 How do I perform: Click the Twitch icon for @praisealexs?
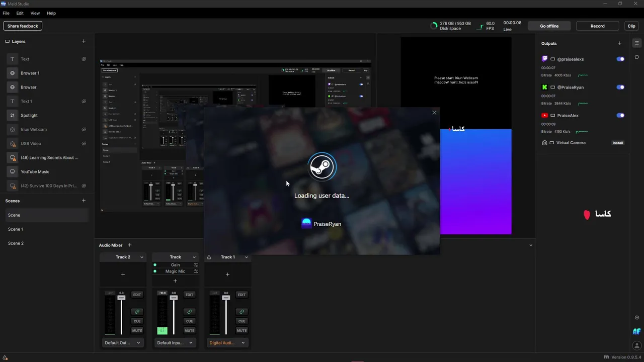point(544,59)
